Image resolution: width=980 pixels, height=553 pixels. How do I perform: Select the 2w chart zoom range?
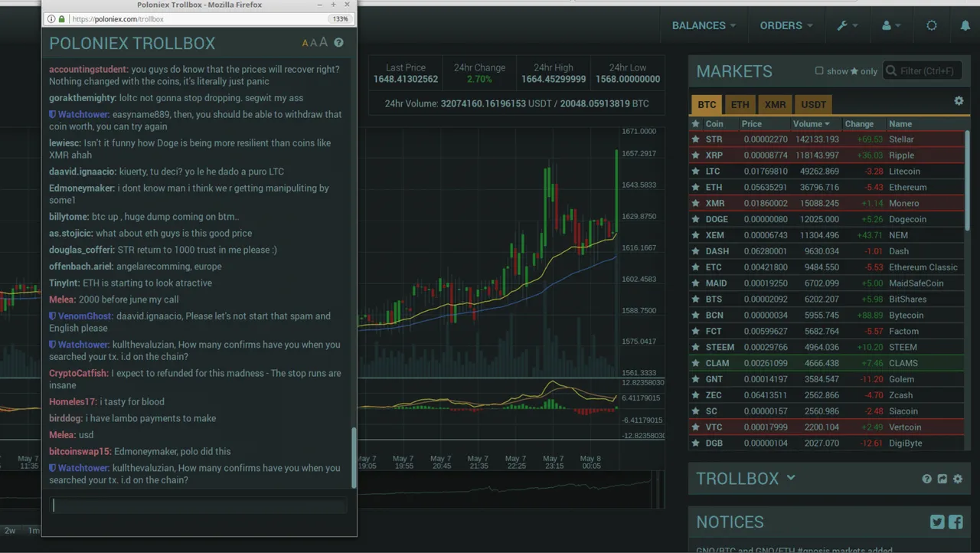coord(10,531)
